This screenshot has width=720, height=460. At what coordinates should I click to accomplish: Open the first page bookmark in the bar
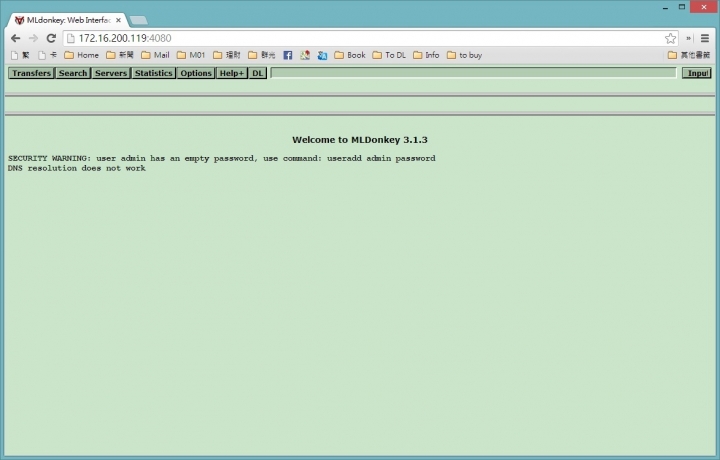(20, 55)
